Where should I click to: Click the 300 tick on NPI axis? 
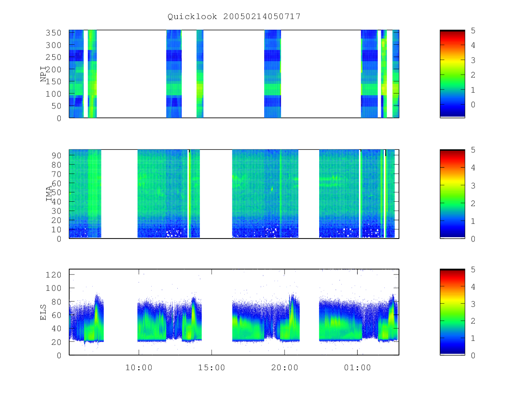53,45
